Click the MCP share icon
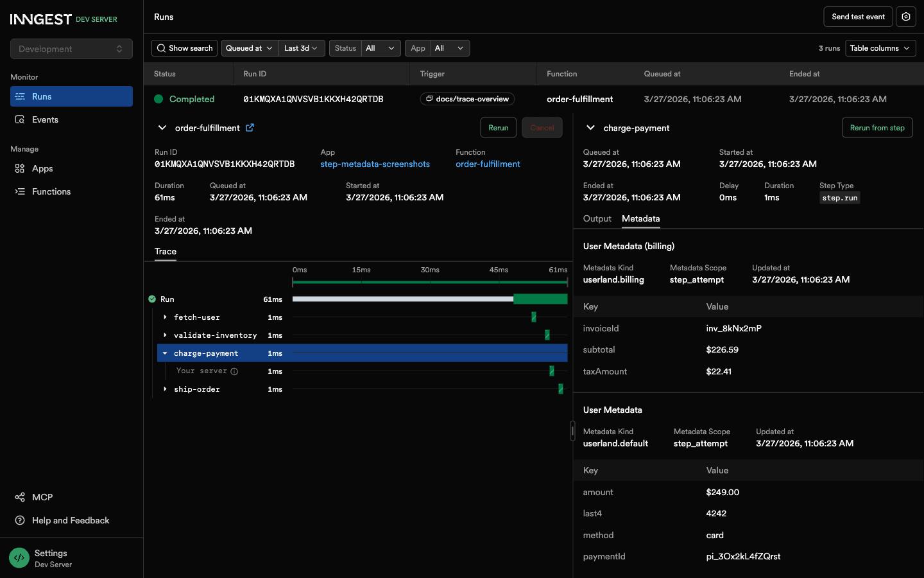Screen dimensions: 924x578 [20, 497]
